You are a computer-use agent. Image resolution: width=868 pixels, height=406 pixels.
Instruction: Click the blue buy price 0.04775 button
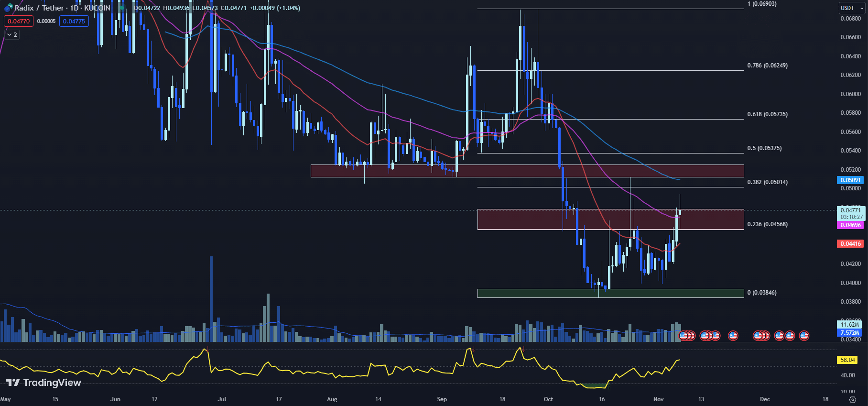(x=74, y=21)
